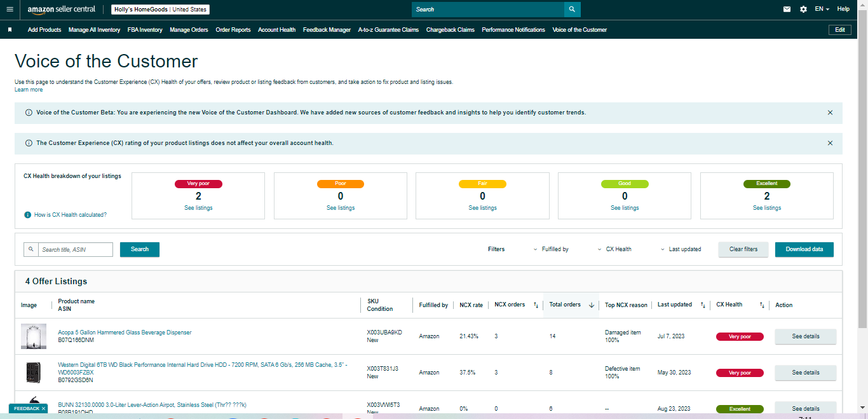The height and width of the screenshot is (419, 868).
Task: See listings under Excellent
Action: tap(767, 208)
